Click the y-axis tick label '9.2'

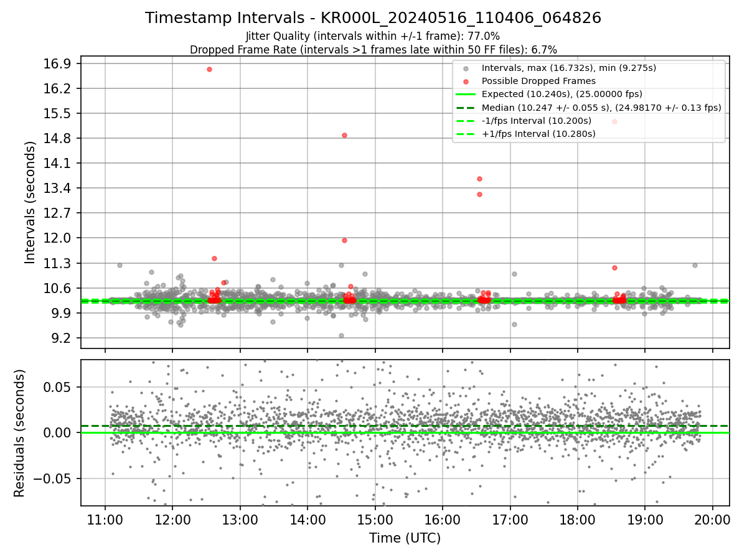point(62,338)
